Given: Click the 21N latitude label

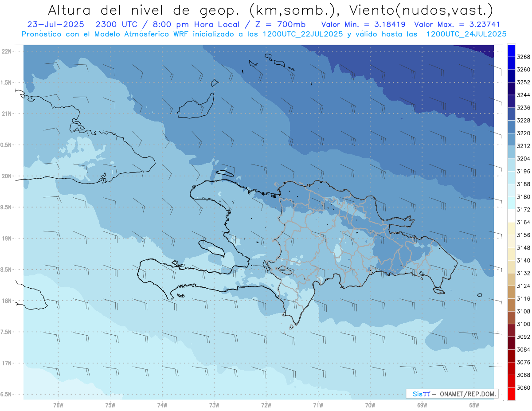Looking at the screenshot, I should [x=7, y=114].
